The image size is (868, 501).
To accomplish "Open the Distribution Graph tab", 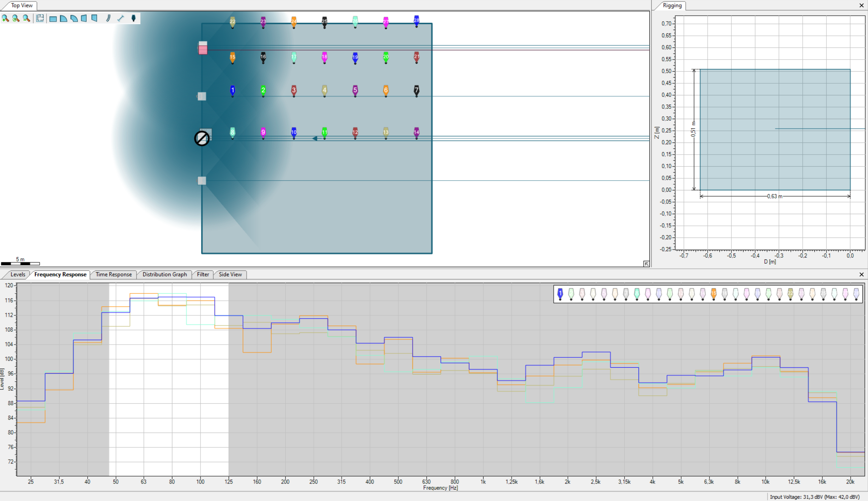I will coord(164,274).
